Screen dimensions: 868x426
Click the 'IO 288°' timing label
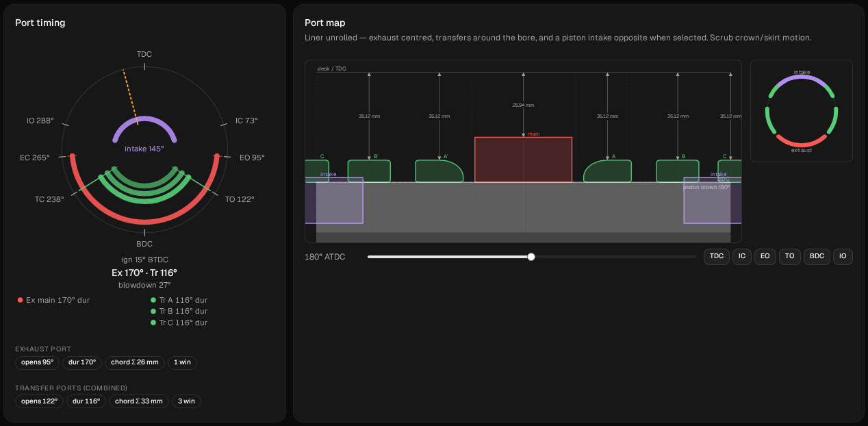pos(40,121)
